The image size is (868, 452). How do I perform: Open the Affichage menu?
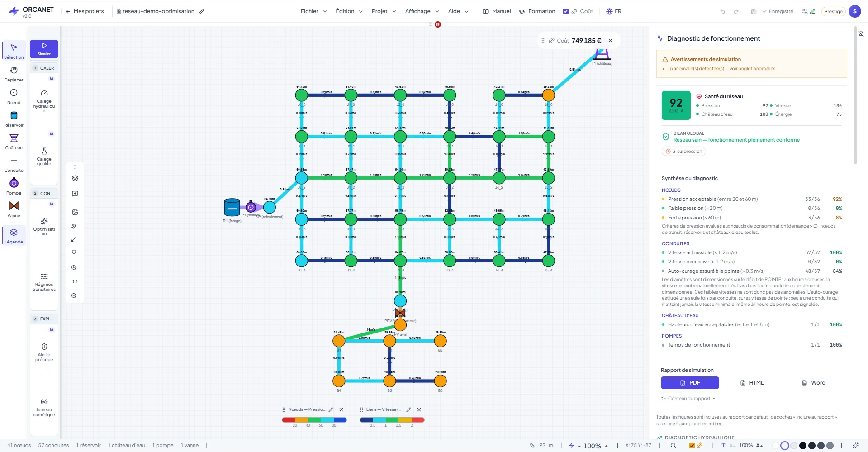[x=422, y=11]
